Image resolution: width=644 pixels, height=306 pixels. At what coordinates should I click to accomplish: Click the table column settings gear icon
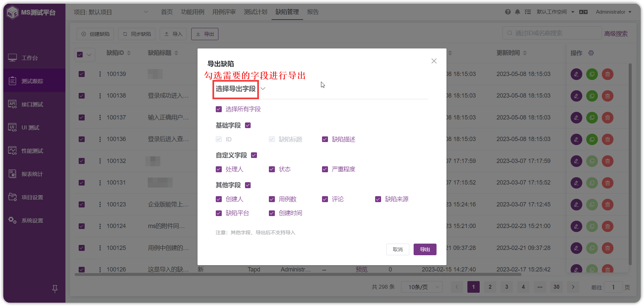pos(591,53)
